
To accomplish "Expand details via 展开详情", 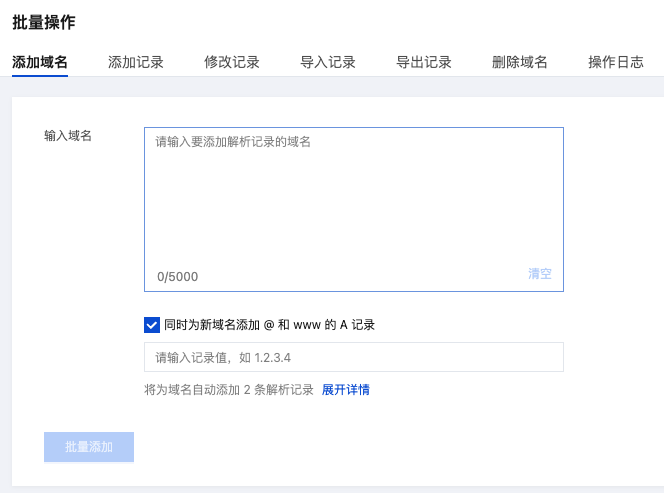I will coord(345,389).
